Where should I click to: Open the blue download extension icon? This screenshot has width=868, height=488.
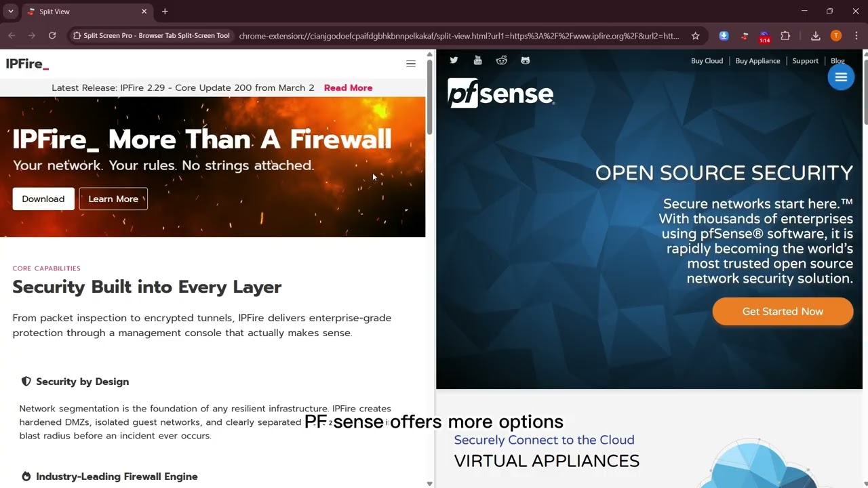(724, 36)
